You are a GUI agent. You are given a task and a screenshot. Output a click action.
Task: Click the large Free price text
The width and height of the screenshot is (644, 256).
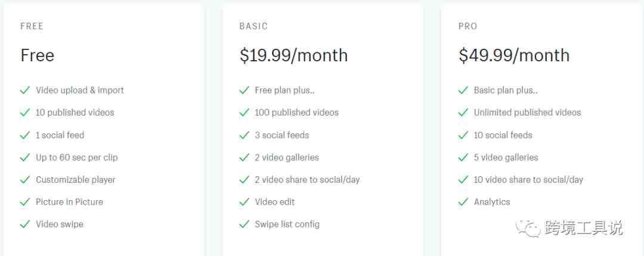click(38, 55)
